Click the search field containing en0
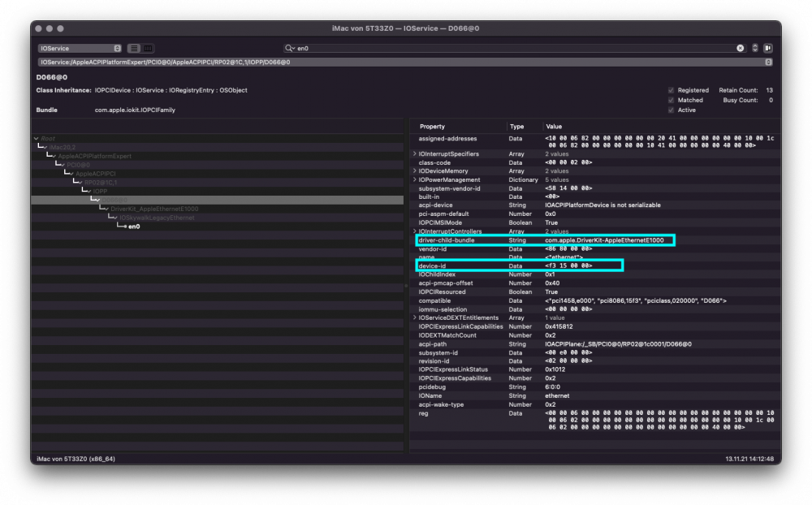The width and height of the screenshot is (812, 505). pyautogui.click(x=512, y=48)
